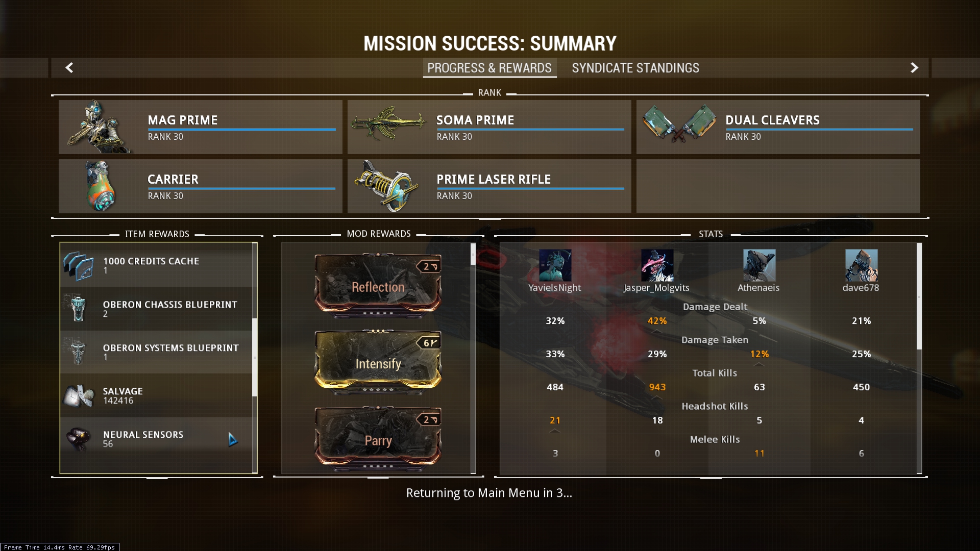This screenshot has height=551, width=980.
Task: Switch to the Syndicate Standings tab
Action: point(635,67)
